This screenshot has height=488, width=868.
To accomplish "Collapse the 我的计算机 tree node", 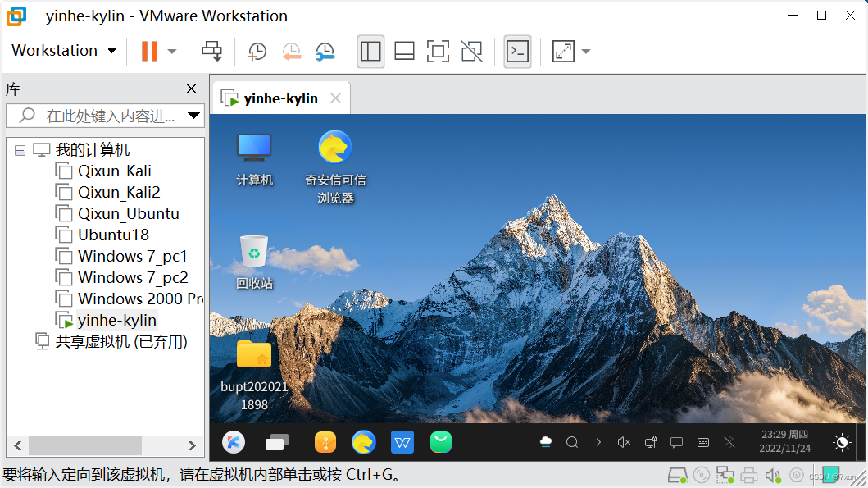I will (x=20, y=151).
